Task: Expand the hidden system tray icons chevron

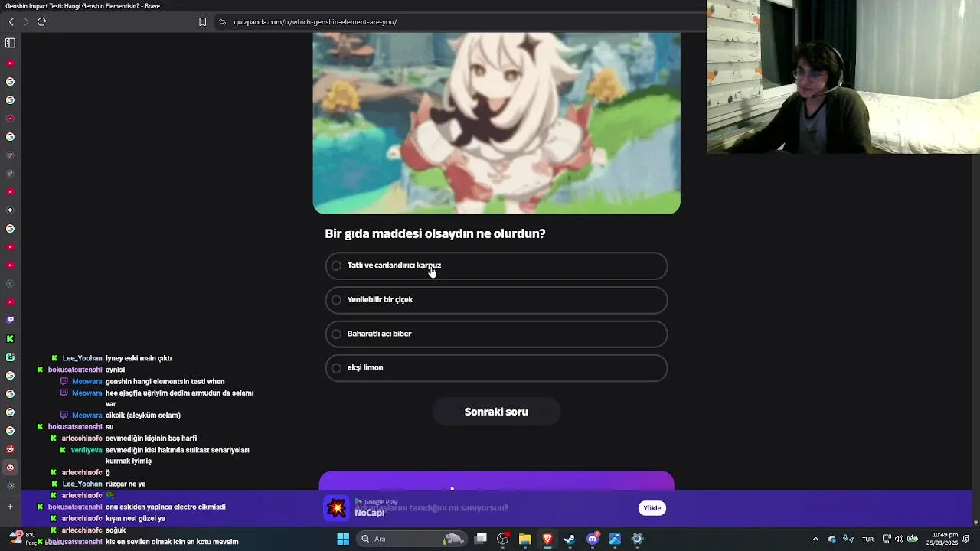Action: [x=815, y=539]
